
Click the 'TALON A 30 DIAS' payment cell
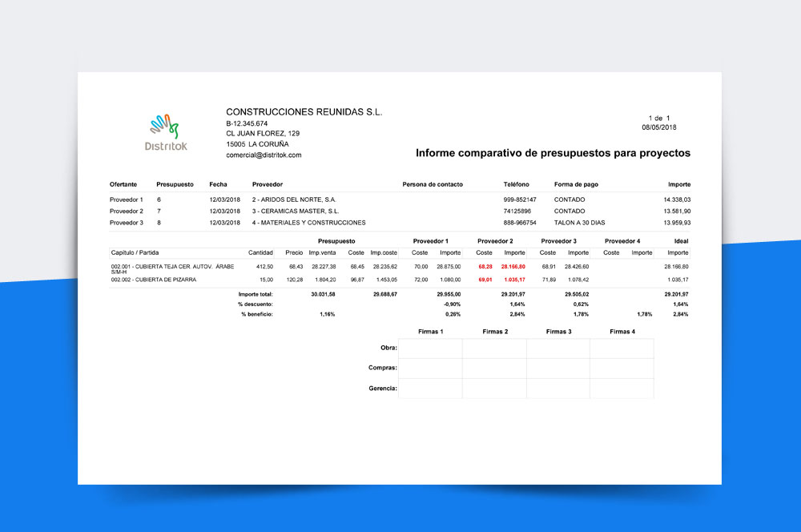581,223
